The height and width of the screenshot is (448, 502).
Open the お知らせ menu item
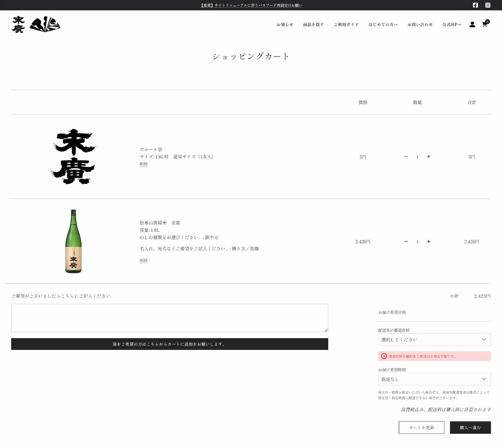(x=285, y=25)
